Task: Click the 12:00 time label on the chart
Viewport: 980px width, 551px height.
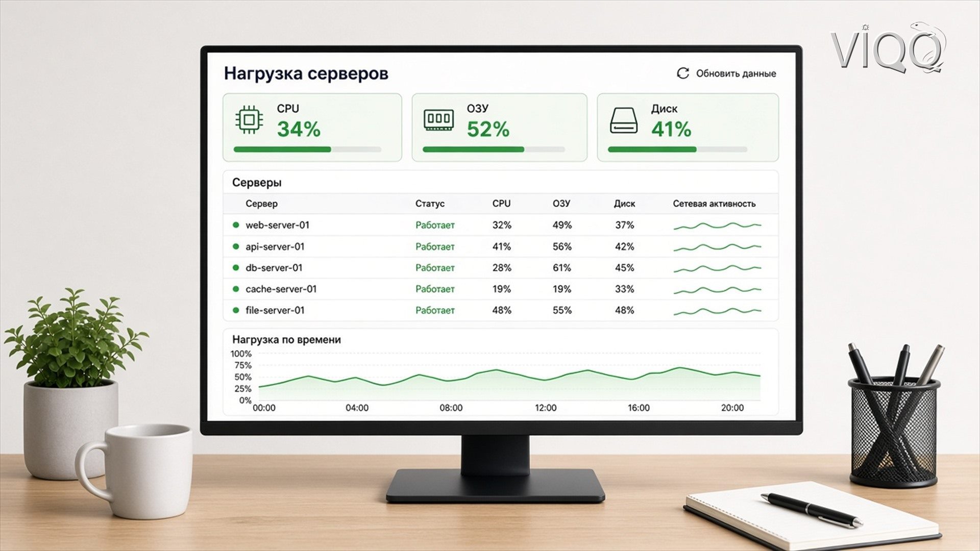Action: coord(546,408)
